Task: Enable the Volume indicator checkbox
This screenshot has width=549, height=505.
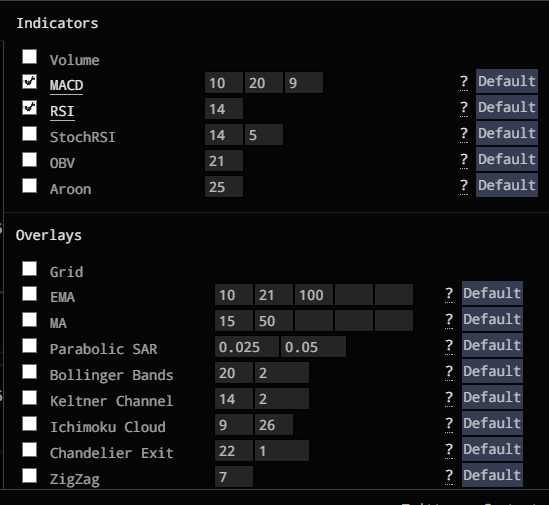Action: pos(29,56)
